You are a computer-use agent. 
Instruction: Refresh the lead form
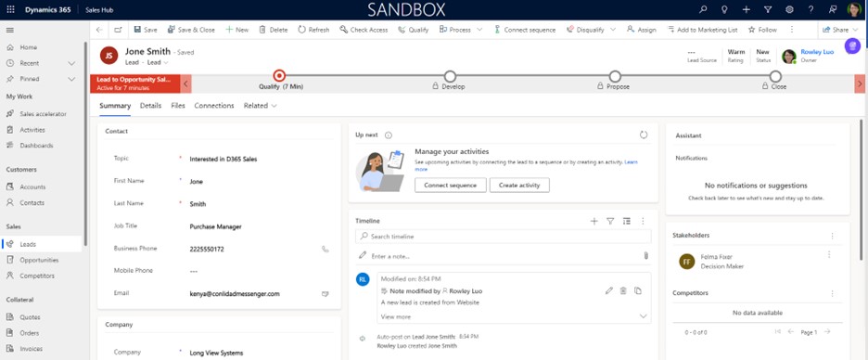[313, 30]
